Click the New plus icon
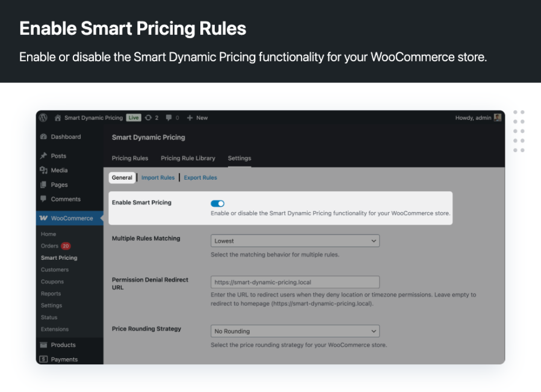Screen dimensions: 541x392 (x=190, y=118)
